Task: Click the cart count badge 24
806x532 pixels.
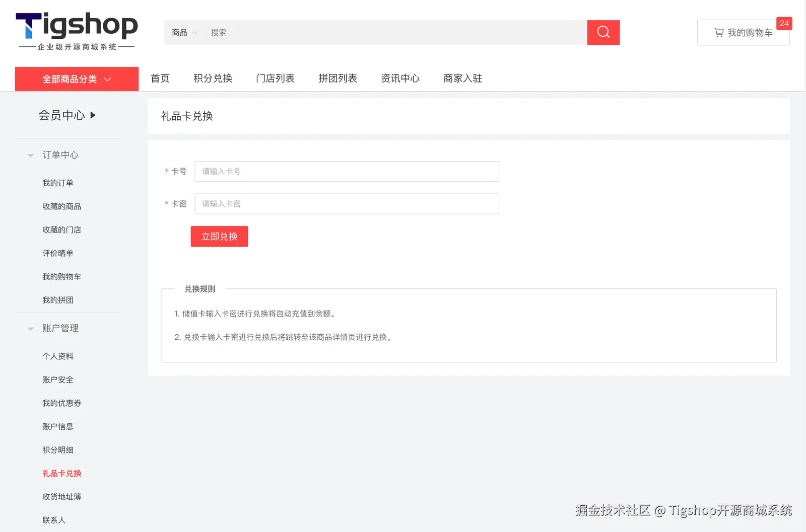Action: click(x=784, y=23)
